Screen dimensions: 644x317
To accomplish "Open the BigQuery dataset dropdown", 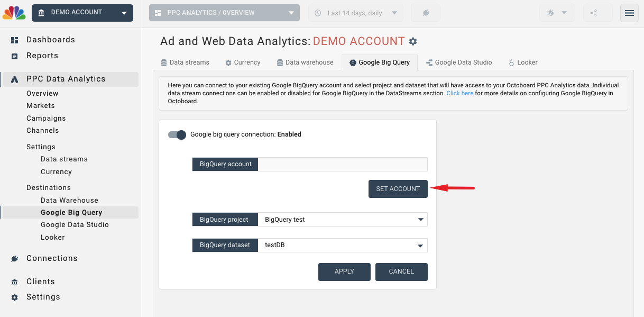I will [343, 245].
